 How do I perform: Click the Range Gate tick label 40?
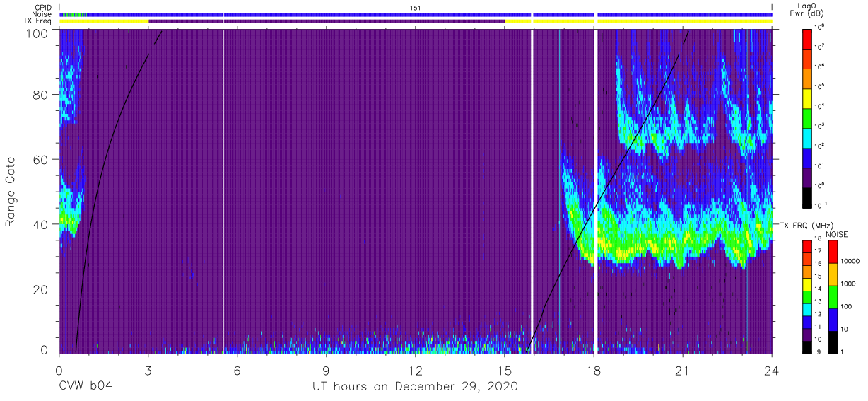coord(40,225)
